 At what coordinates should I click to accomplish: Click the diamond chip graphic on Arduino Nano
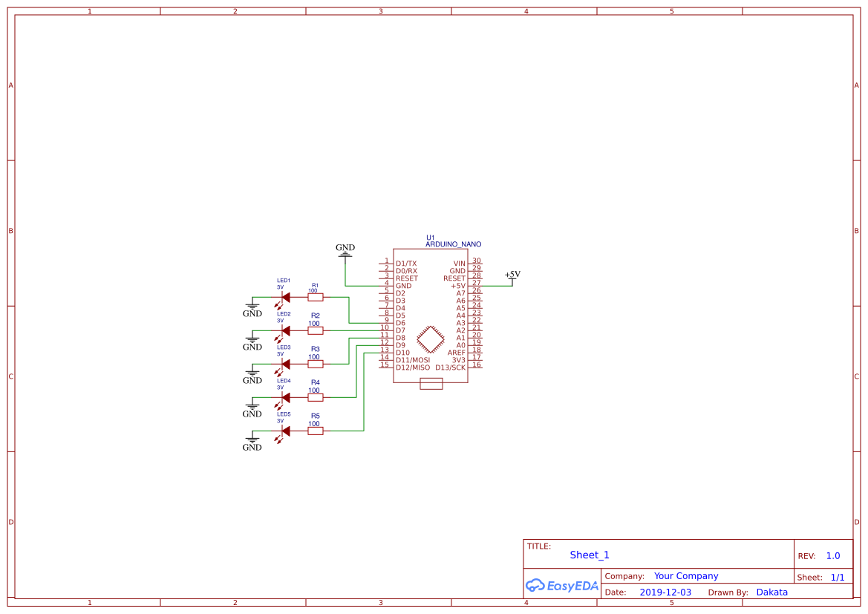pyautogui.click(x=430, y=339)
